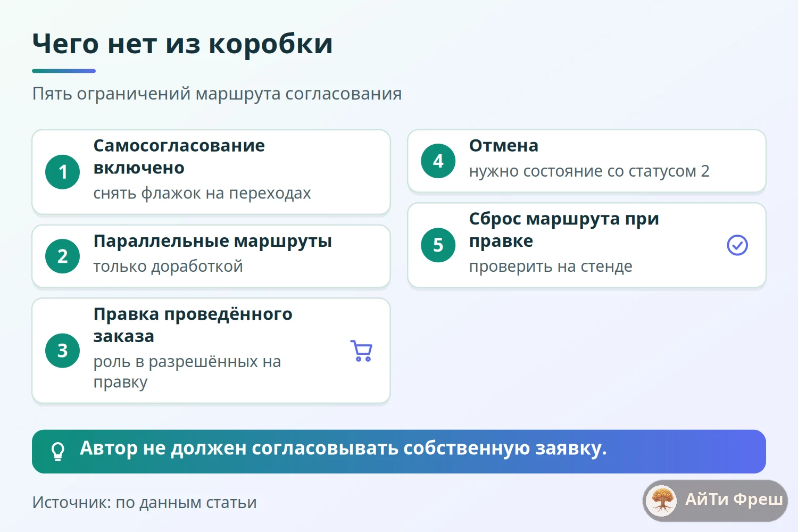Viewport: 798px width, 532px height.
Task: Click the text 'снять флажок на переходах'
Action: [x=202, y=193]
